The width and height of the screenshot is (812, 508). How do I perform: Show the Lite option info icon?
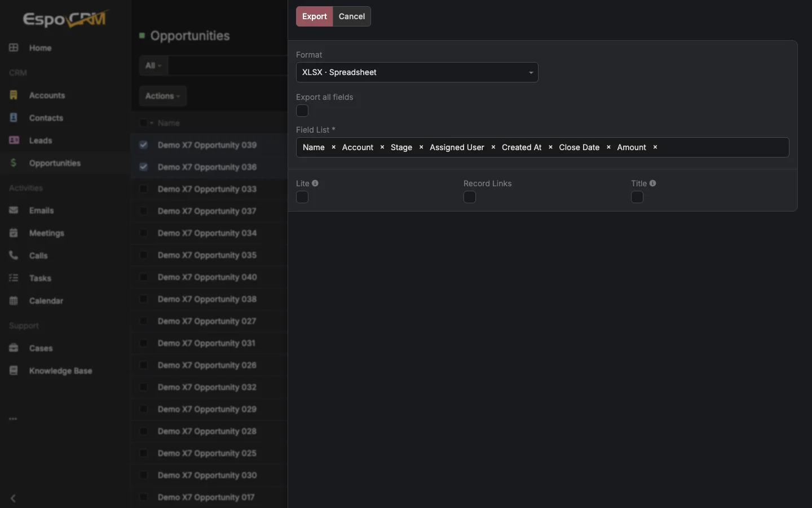click(x=315, y=183)
